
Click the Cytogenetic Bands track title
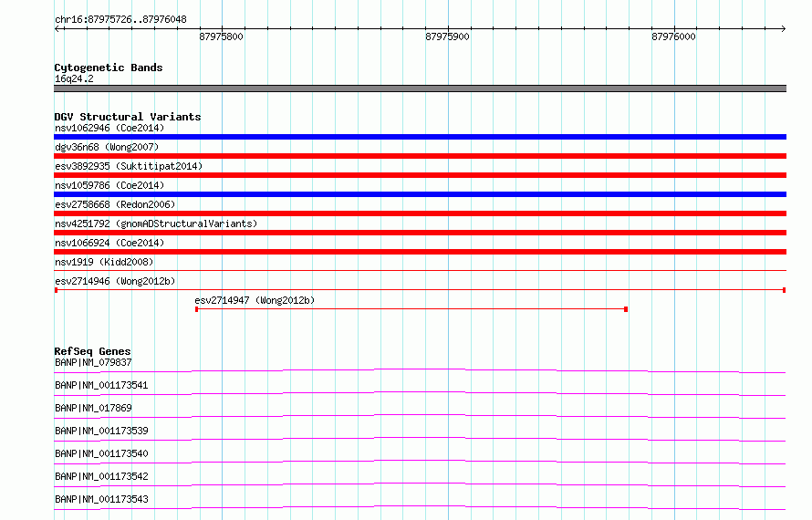coord(109,68)
